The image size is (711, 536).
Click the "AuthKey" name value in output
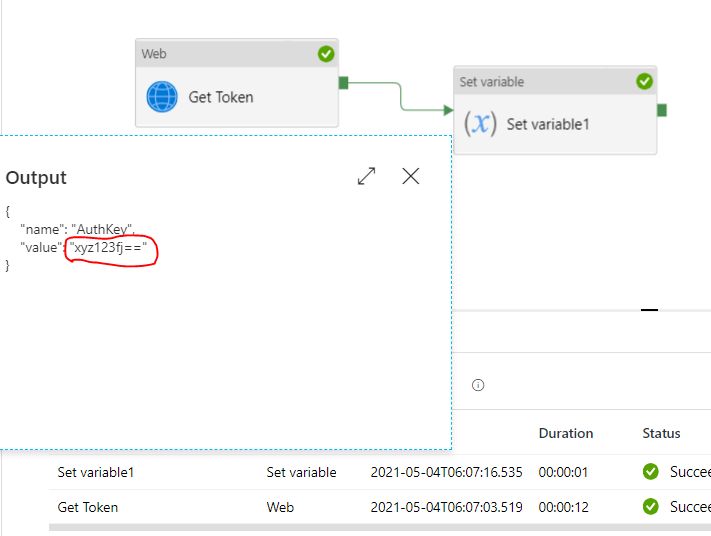click(x=102, y=229)
